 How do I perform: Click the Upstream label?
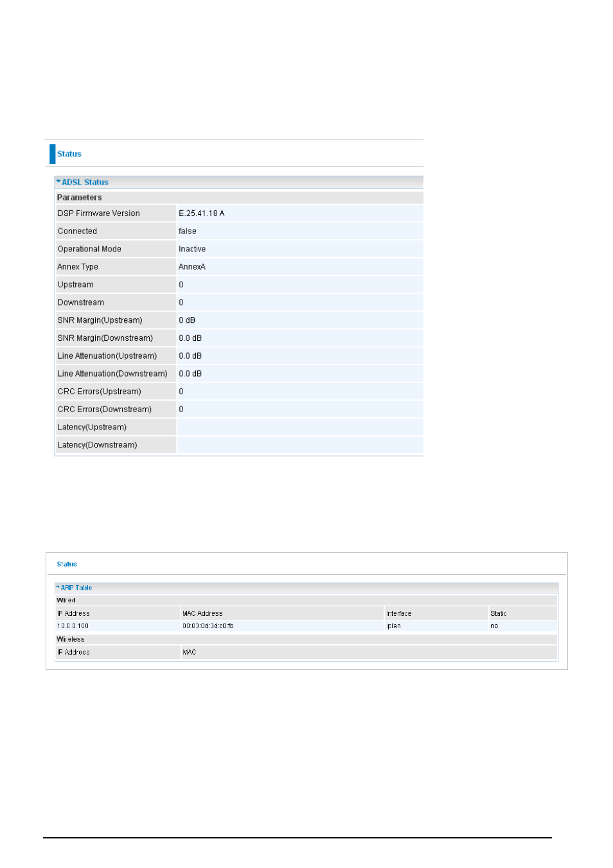(76, 285)
